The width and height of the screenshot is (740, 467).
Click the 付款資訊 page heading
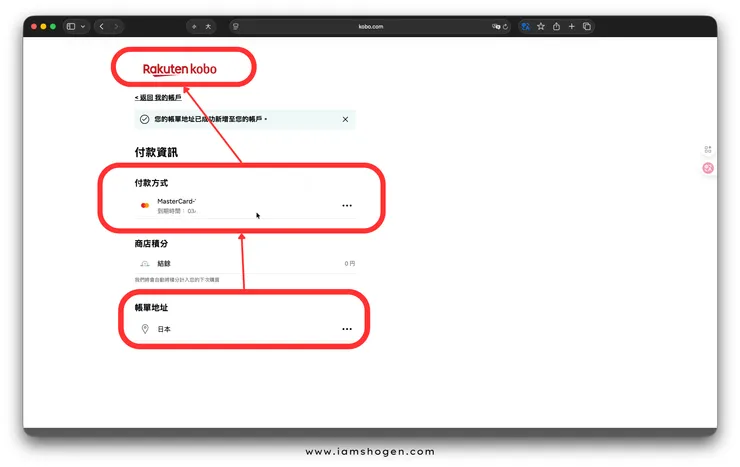tap(156, 152)
